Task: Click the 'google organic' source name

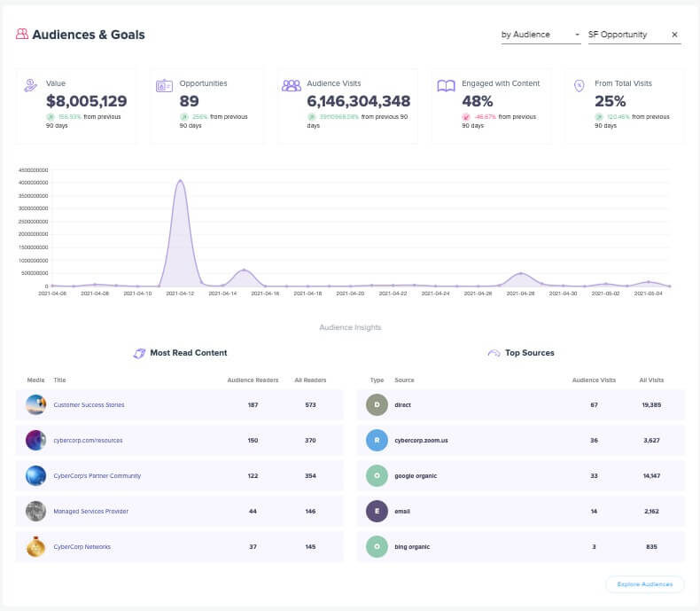Action: click(416, 475)
